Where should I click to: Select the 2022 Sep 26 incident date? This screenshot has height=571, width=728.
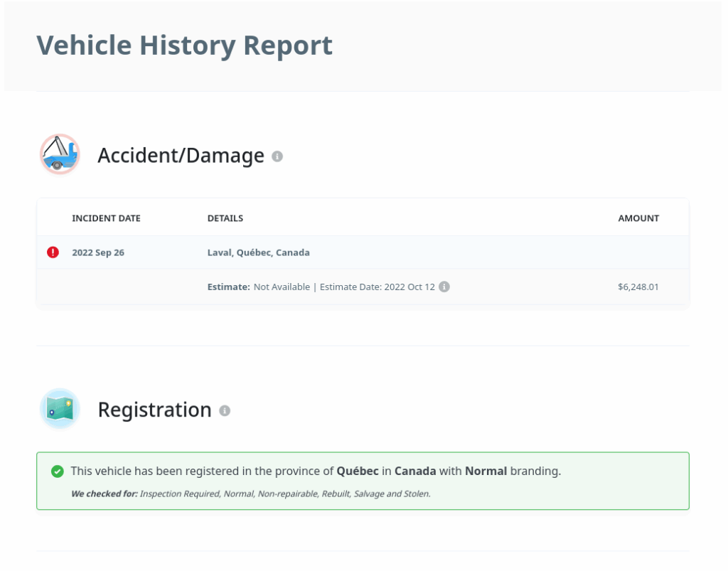click(98, 252)
